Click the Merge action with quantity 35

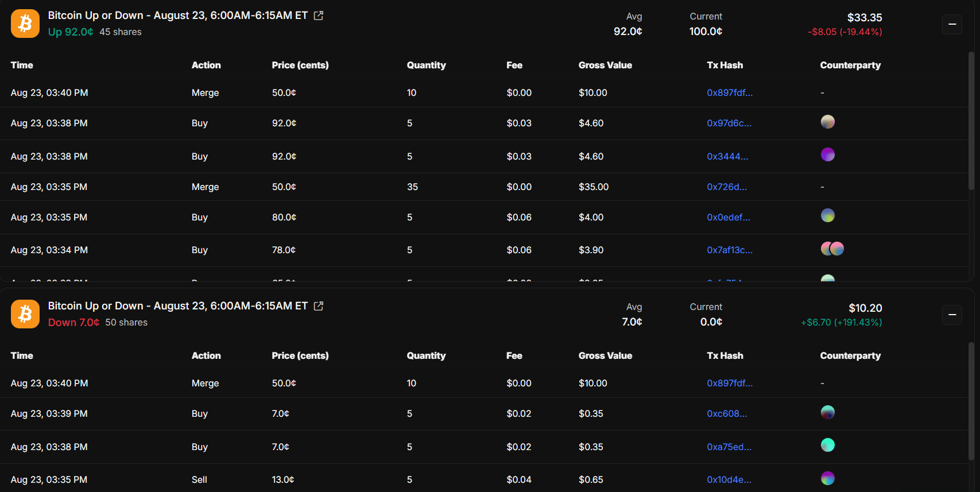tap(205, 187)
